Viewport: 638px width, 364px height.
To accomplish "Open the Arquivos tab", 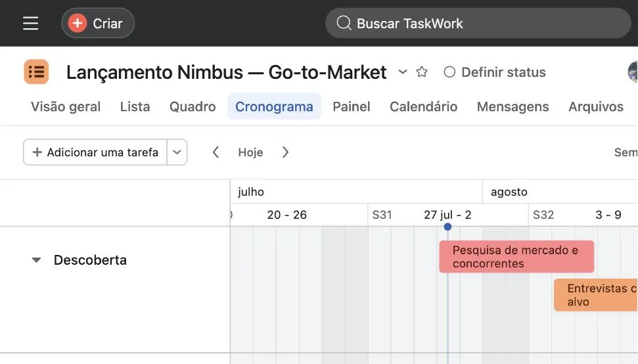I will (596, 106).
